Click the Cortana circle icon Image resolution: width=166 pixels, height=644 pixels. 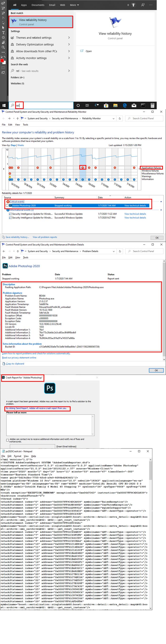[78, 105]
